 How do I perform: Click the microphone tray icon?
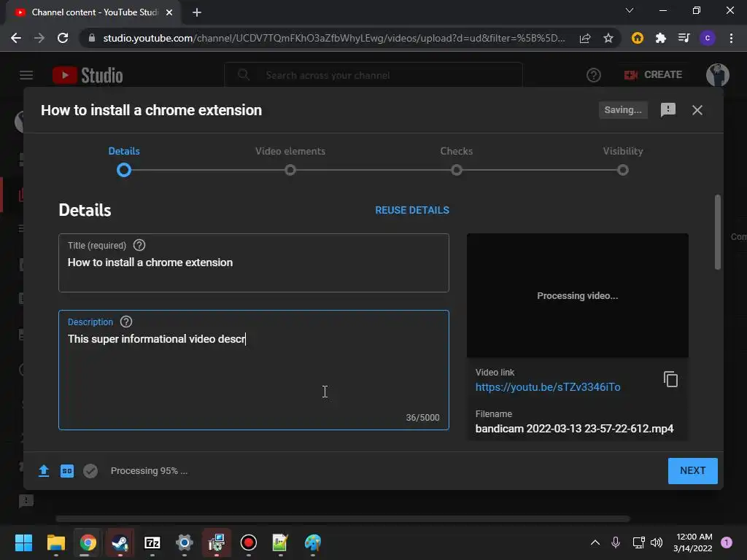[x=616, y=542]
